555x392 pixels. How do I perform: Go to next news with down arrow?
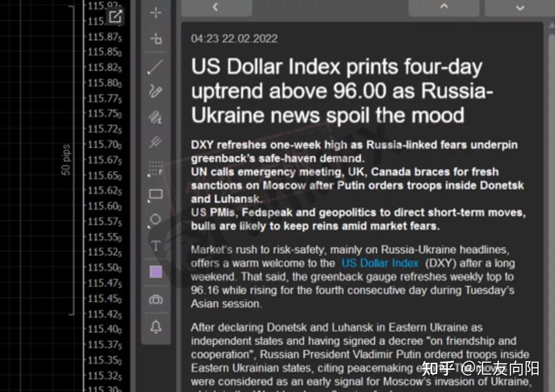520,8
